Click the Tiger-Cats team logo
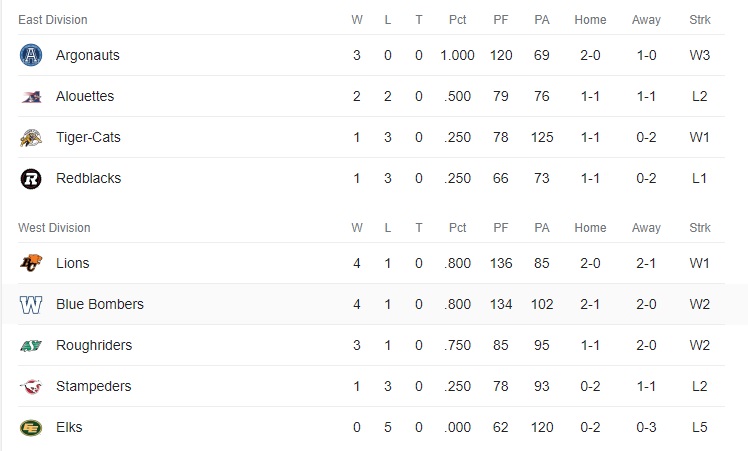This screenshot has width=748, height=451. [x=31, y=138]
